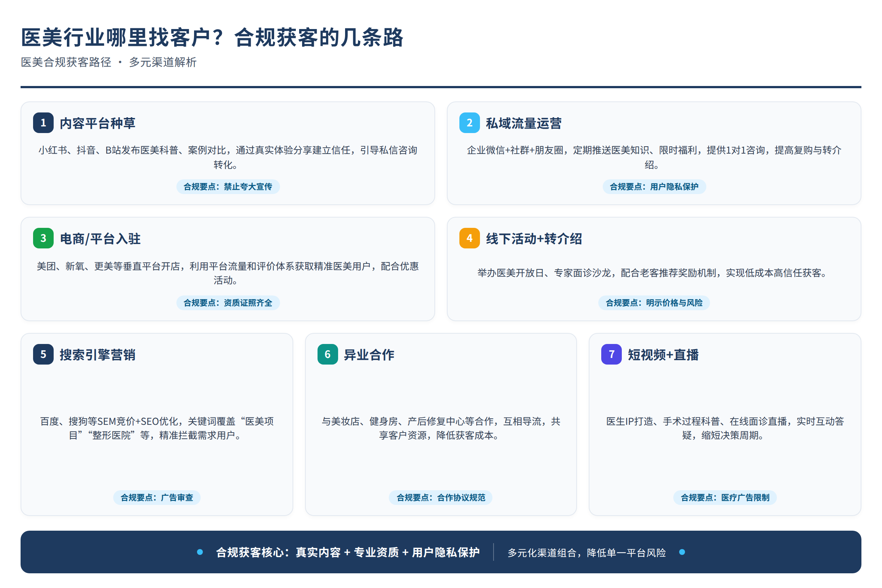Select the 合规要点：医疗广告限制 tag
This screenshot has height=588, width=882.
[725, 498]
